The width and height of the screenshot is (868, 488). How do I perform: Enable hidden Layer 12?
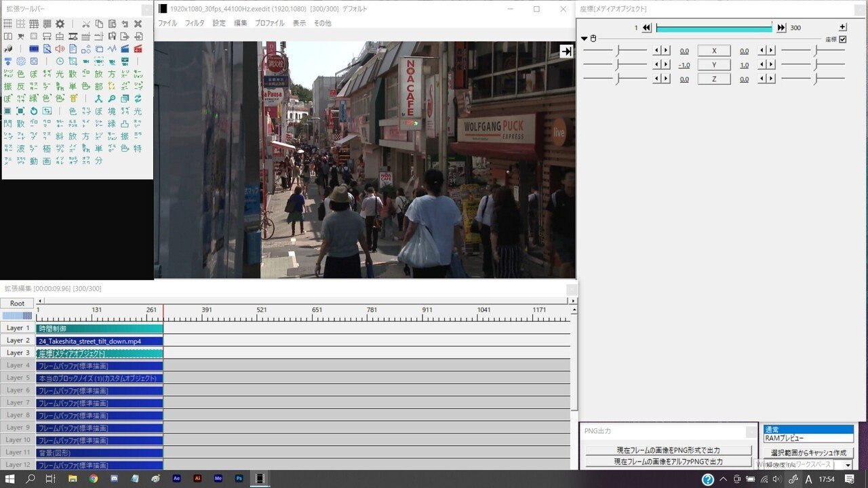17,464
